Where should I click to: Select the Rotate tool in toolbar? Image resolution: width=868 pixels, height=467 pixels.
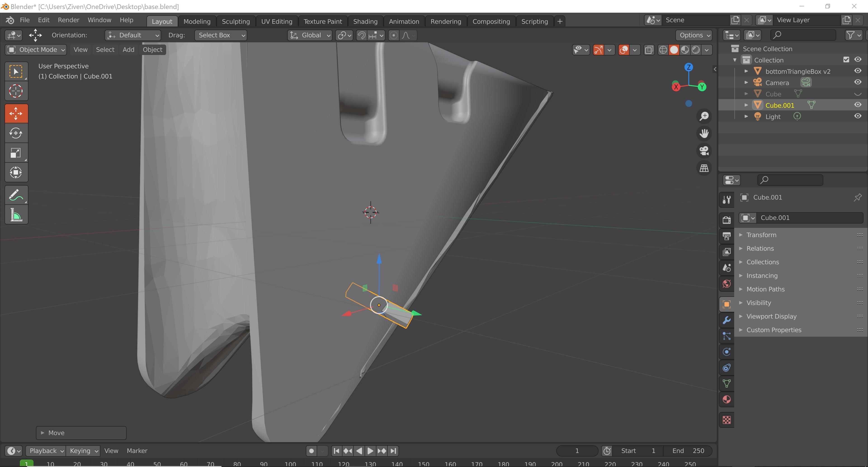(16, 133)
